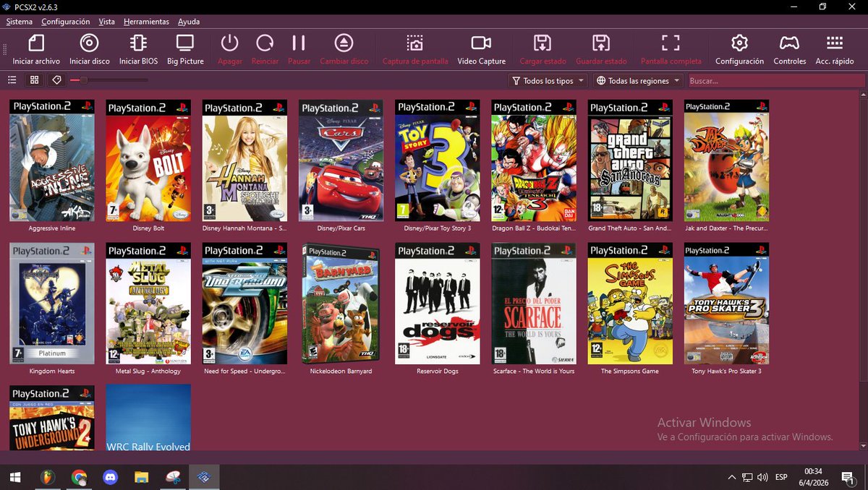Switch to game list view

(x=12, y=80)
